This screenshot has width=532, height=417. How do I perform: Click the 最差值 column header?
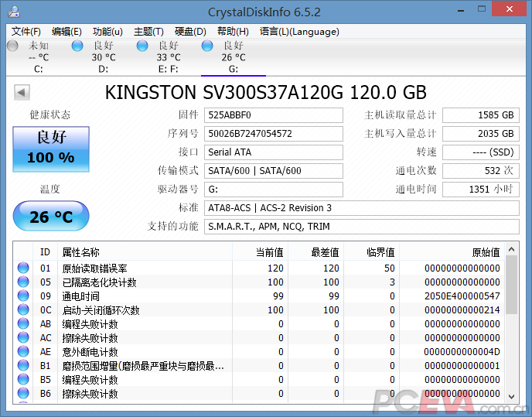pos(315,252)
